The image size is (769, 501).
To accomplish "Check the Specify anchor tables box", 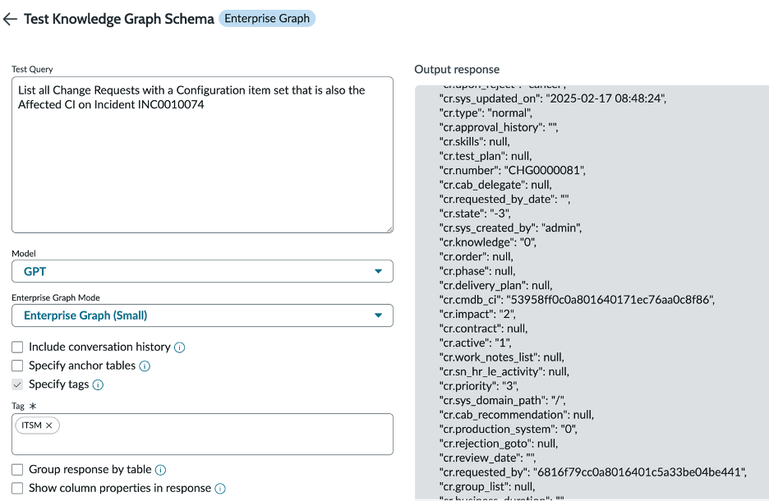I will click(18, 366).
